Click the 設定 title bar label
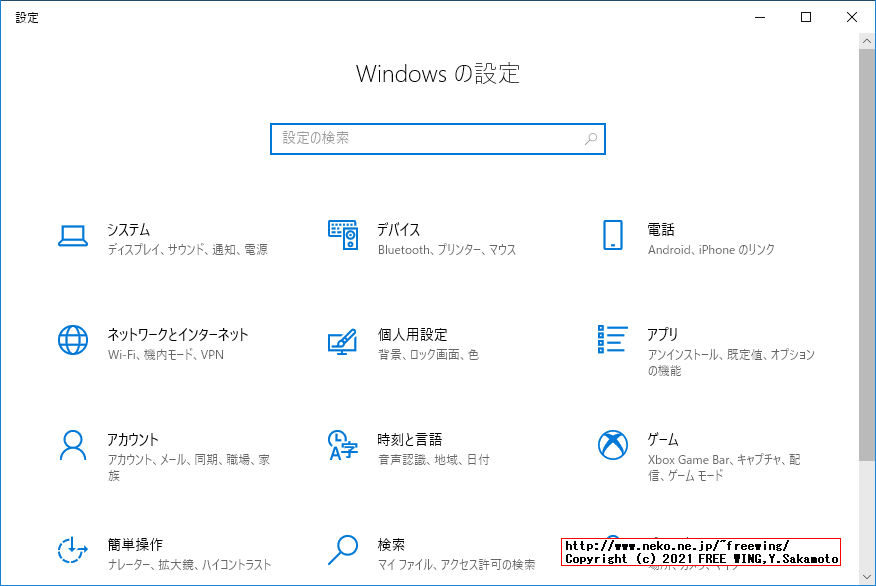Viewport: 876px width, 586px height. [27, 17]
